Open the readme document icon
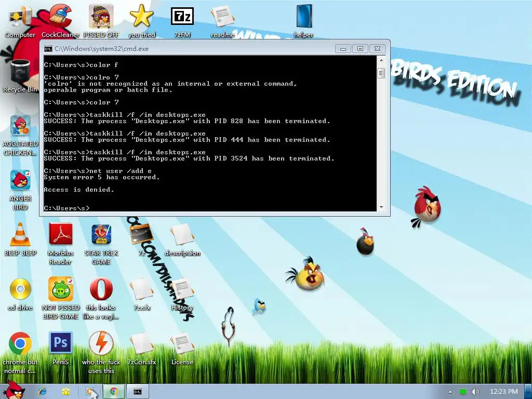This screenshot has width=532, height=399. 222,21
